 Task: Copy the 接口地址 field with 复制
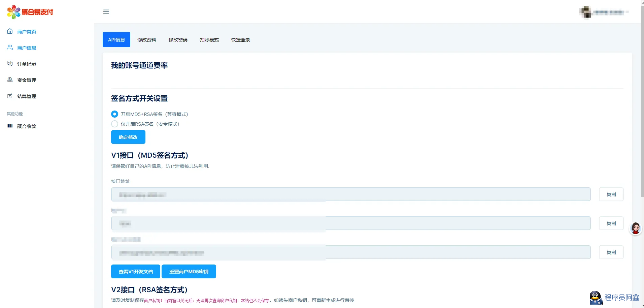click(611, 194)
